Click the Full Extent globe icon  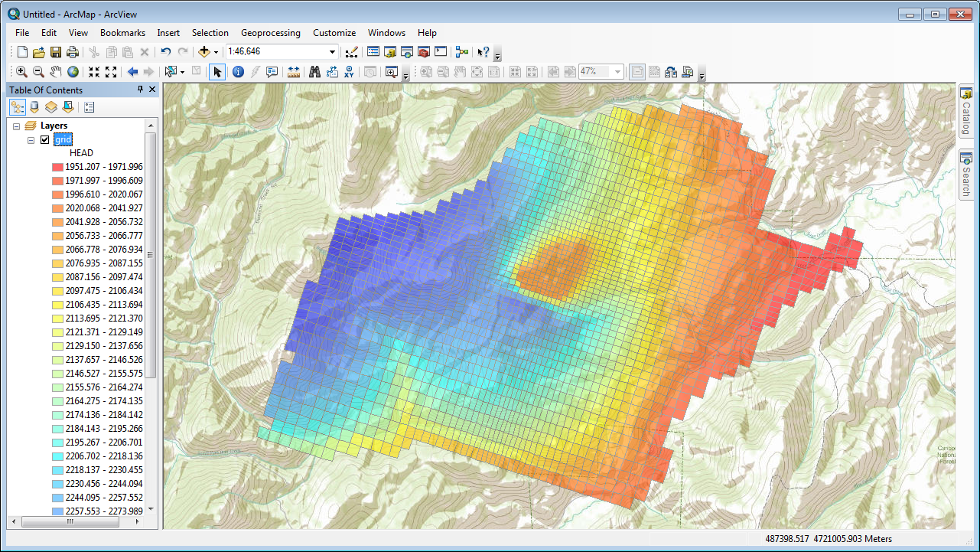(x=73, y=72)
